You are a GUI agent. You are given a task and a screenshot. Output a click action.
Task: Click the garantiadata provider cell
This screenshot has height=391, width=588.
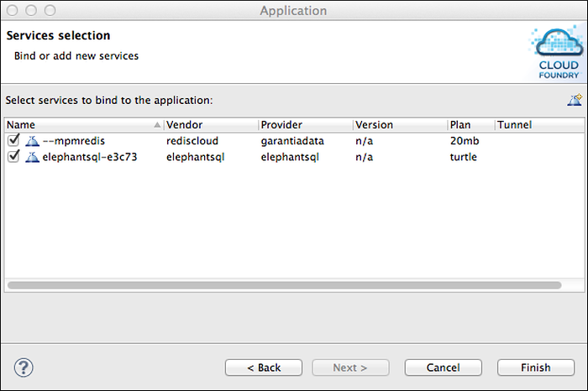(x=292, y=141)
